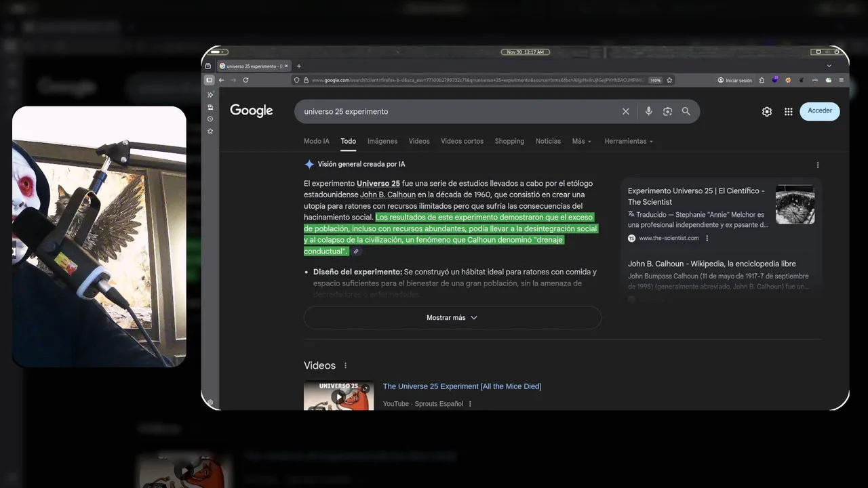The width and height of the screenshot is (868, 488).
Task: Open Google quick settings gear
Action: coord(767,112)
